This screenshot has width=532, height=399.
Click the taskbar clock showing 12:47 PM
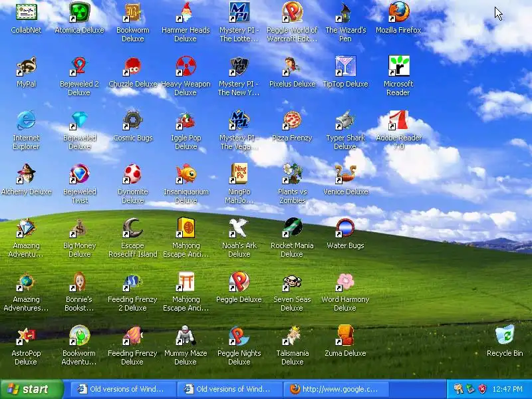point(507,389)
